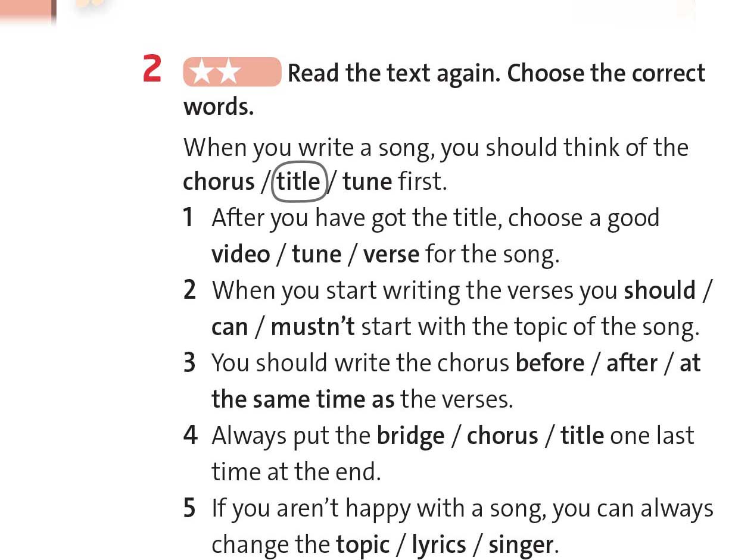Choose 'chorus' in the example sentence

point(219,182)
